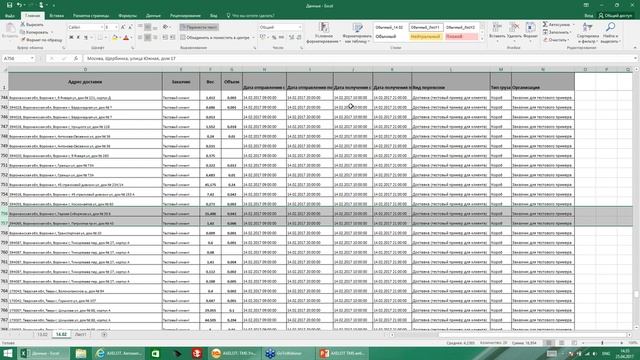The height and width of the screenshot is (360, 640).
Task: Toggle align text left
Action: click(140, 37)
